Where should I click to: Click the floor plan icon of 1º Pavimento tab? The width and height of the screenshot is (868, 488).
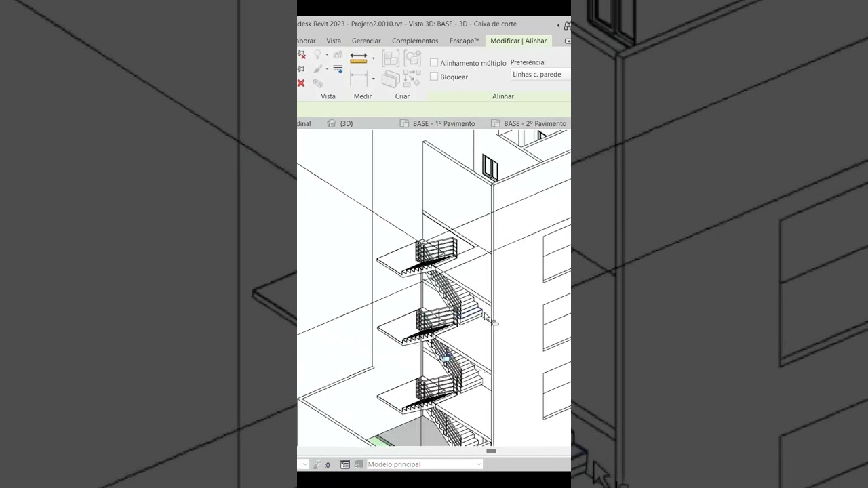[404, 123]
